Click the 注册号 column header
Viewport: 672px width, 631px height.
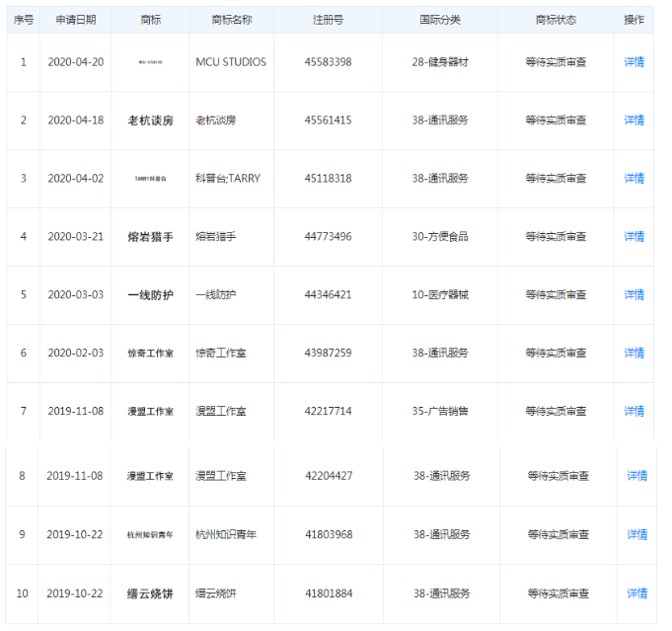(328, 20)
